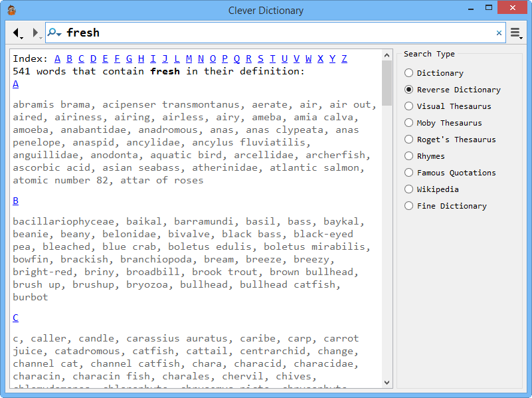Click the word chervil

point(242,377)
